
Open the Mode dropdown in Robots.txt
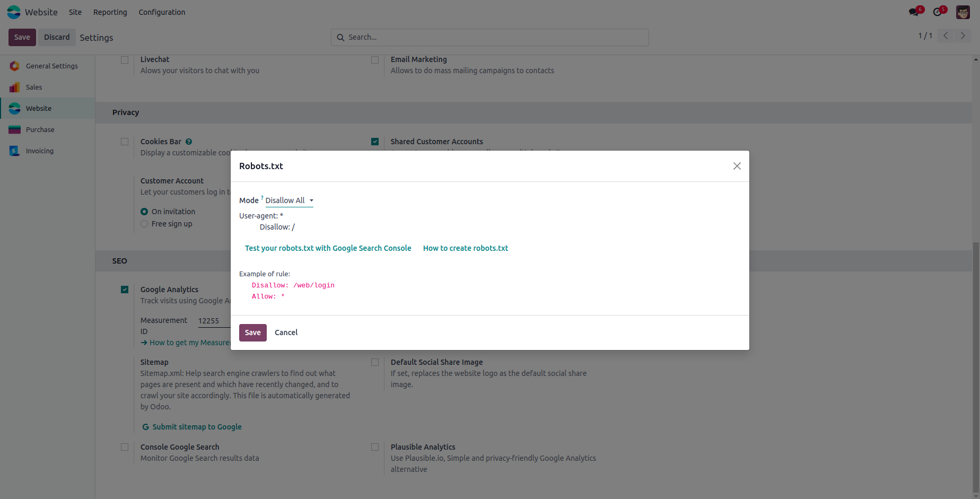289,200
